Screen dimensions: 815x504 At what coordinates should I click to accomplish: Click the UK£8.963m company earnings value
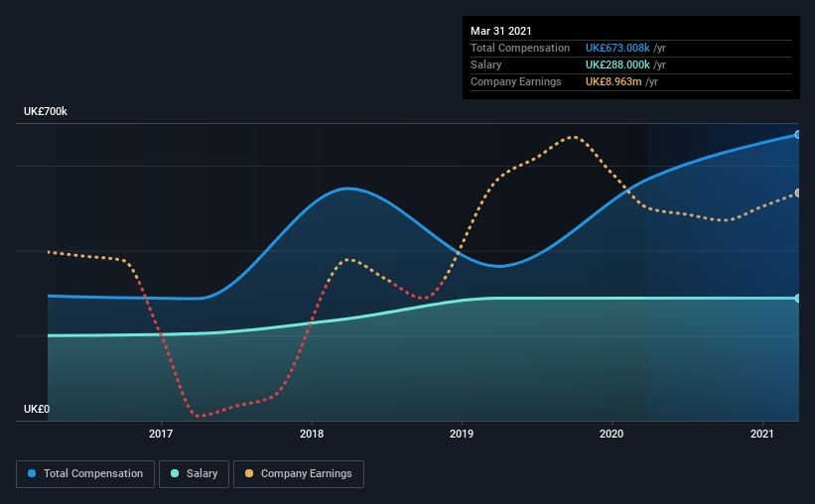pos(613,81)
